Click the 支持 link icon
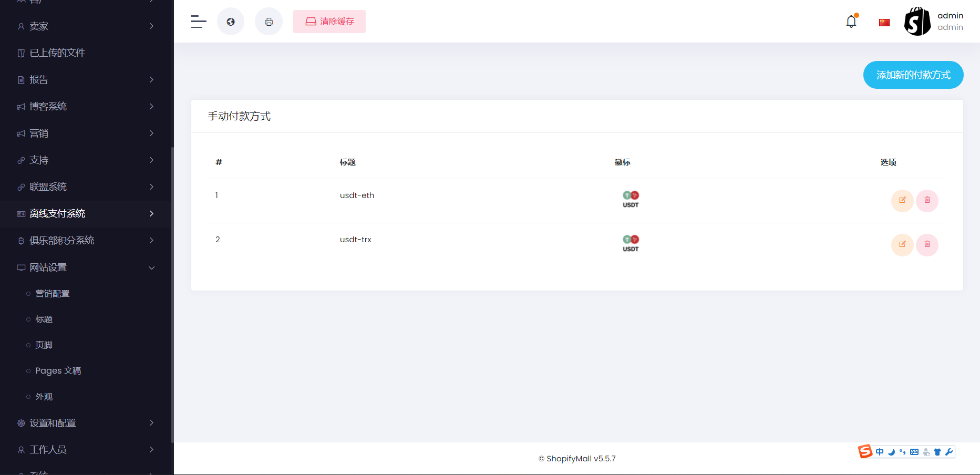Screen dimensions: 980x475 tap(21, 160)
